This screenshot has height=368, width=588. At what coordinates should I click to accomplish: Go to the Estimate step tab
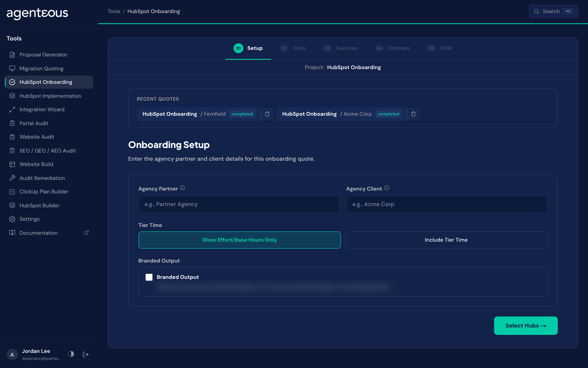click(392, 48)
